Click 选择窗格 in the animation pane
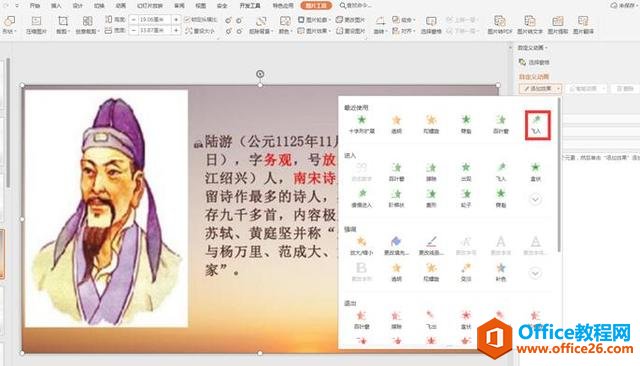640x366 pixels. pos(534,62)
